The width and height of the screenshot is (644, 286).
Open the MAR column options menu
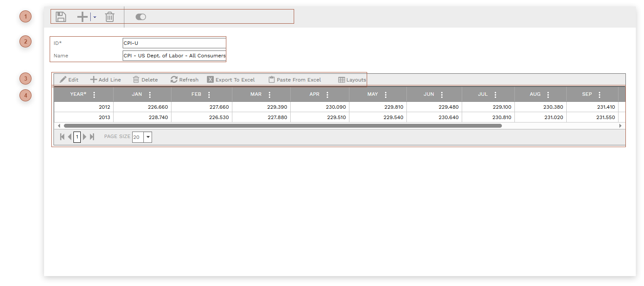(270, 94)
